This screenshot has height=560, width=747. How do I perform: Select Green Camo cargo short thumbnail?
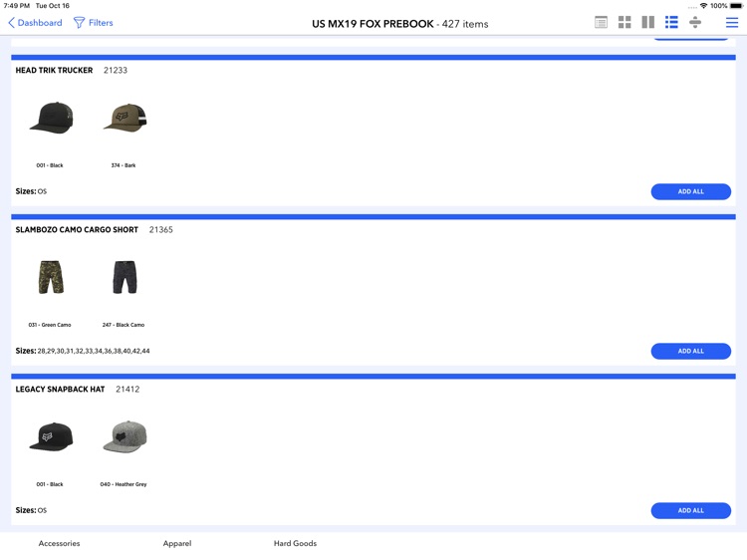(x=51, y=277)
